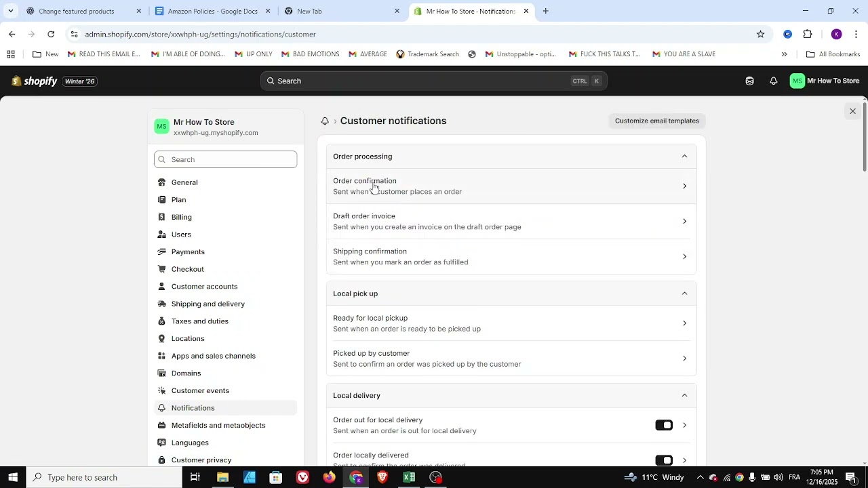Open Notifications settings menu item

pyautogui.click(x=226, y=408)
